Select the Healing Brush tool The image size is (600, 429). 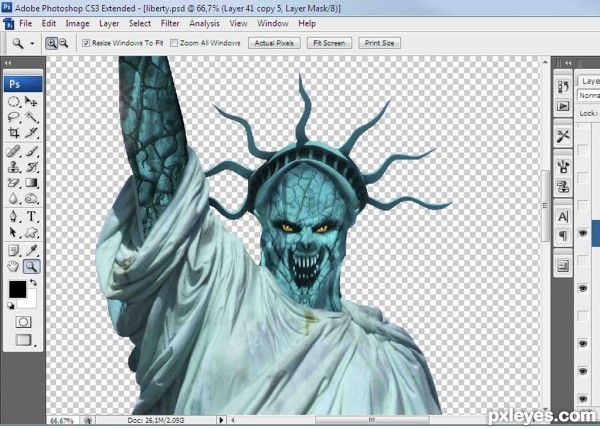point(13,152)
